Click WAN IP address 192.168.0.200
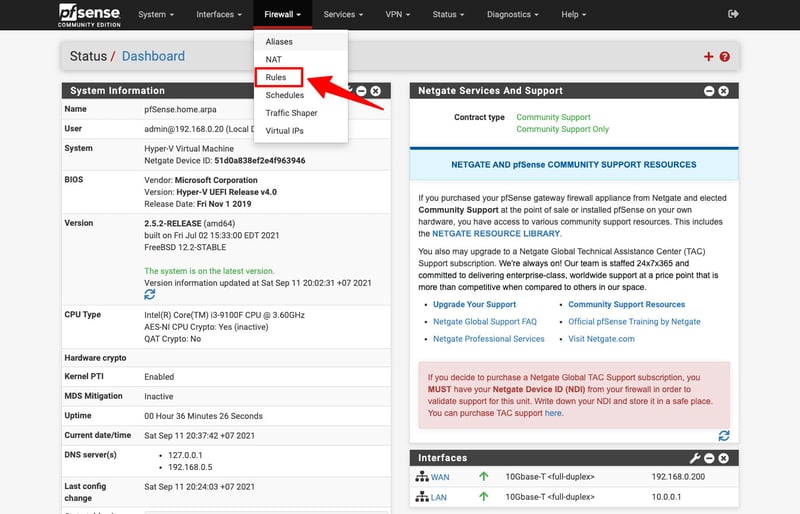The height and width of the screenshot is (514, 800). (678, 477)
